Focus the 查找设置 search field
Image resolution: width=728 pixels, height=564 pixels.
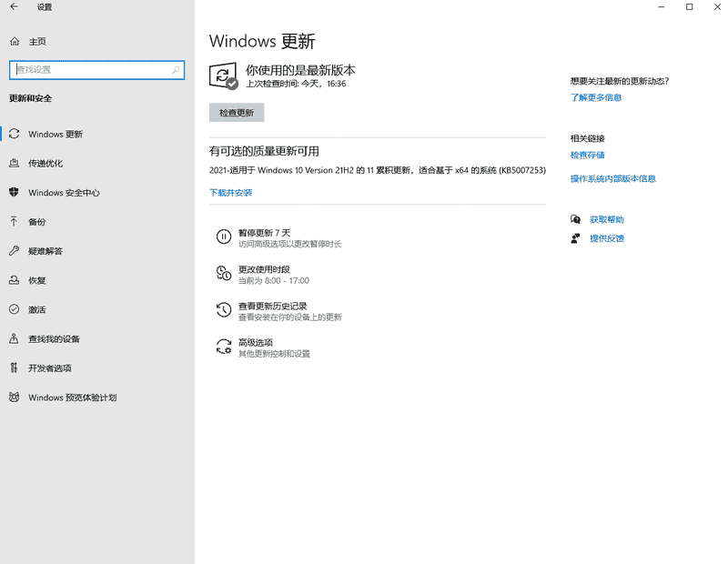[x=97, y=70]
